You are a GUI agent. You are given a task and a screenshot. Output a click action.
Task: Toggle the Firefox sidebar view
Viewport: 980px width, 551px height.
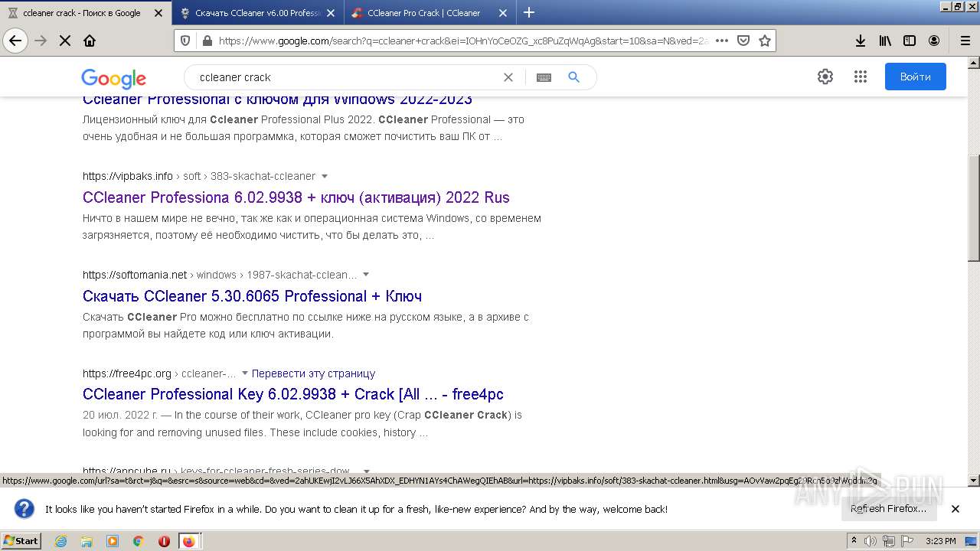[x=910, y=41]
